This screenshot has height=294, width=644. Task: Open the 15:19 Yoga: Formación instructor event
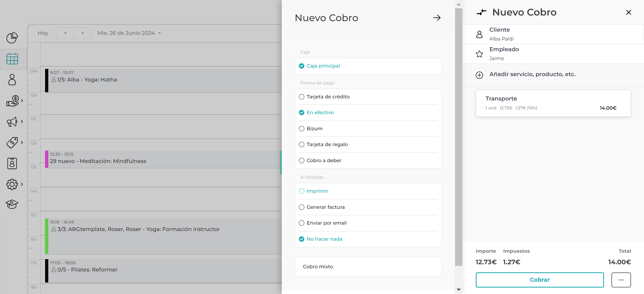[x=163, y=236]
